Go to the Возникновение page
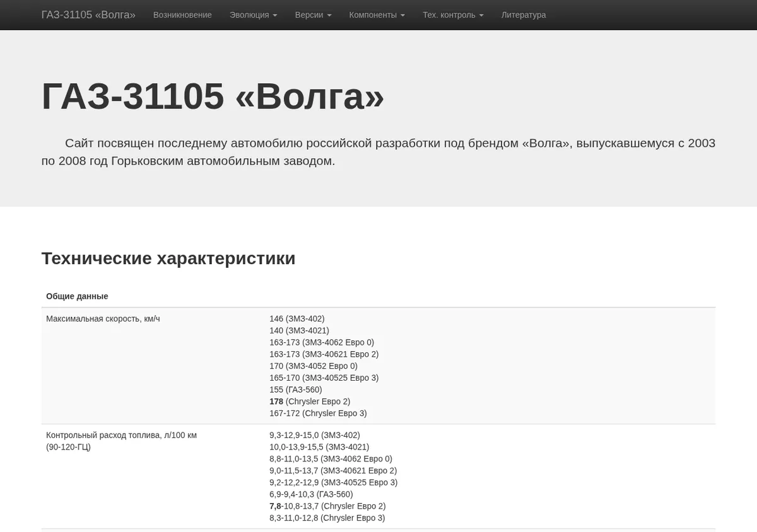Screen dimensions: 757x532 pos(182,14)
